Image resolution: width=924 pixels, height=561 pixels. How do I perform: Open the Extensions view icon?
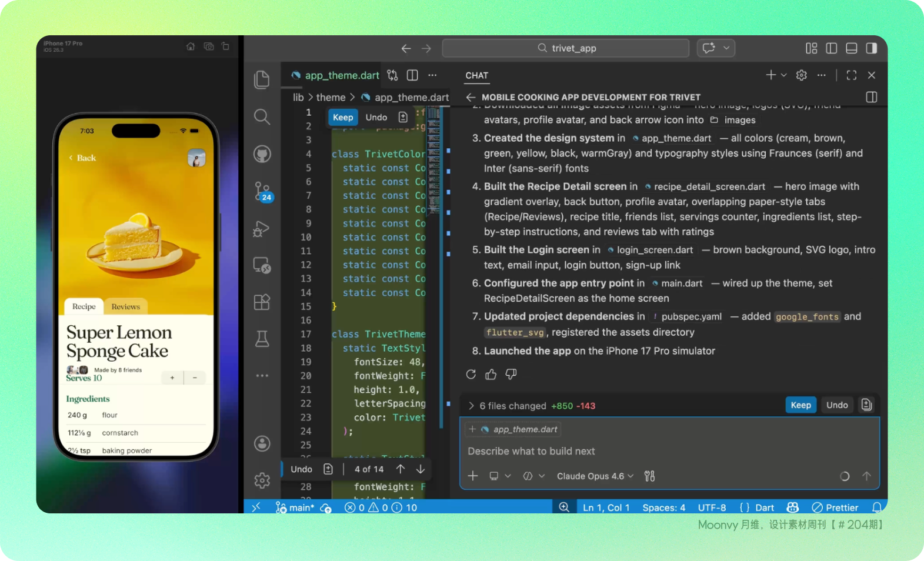[262, 302]
